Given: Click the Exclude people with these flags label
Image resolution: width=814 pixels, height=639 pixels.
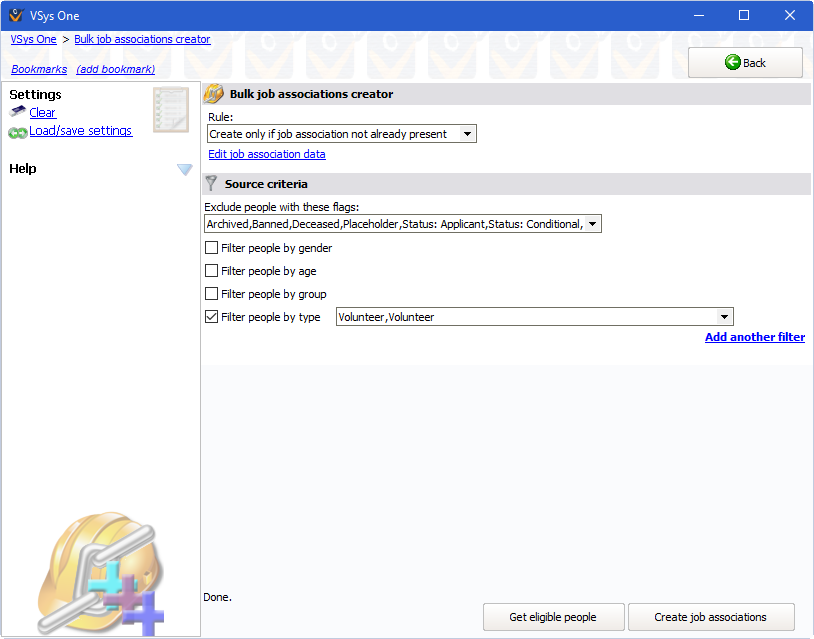Looking at the screenshot, I should click(281, 207).
